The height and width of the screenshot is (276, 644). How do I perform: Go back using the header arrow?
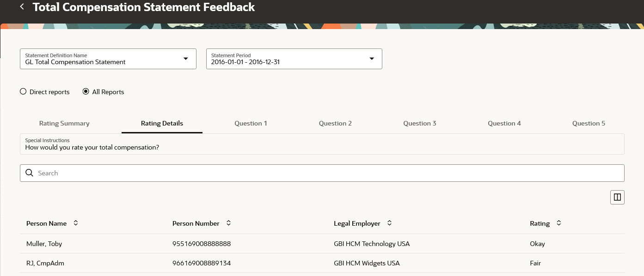click(x=22, y=7)
